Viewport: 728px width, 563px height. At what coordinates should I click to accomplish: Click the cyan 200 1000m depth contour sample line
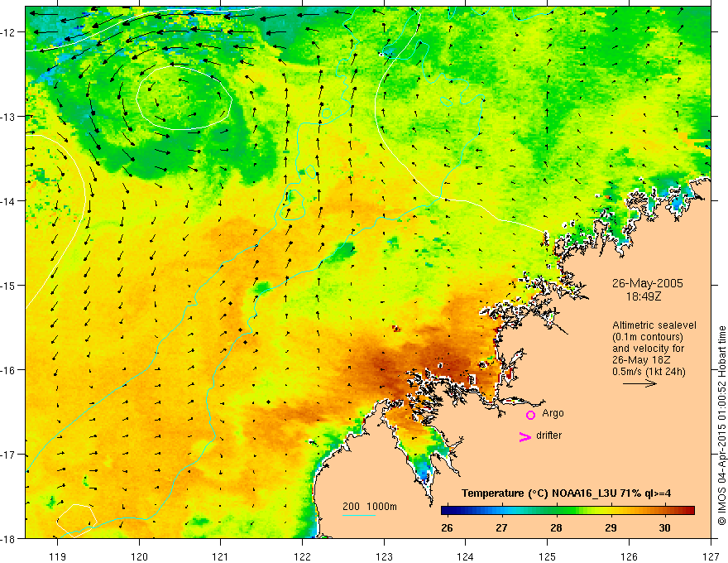(x=358, y=515)
